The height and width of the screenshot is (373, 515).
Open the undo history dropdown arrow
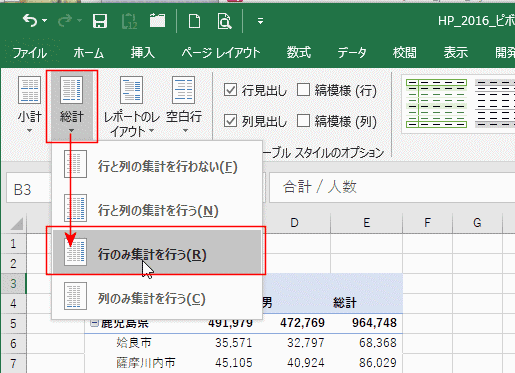[45, 21]
